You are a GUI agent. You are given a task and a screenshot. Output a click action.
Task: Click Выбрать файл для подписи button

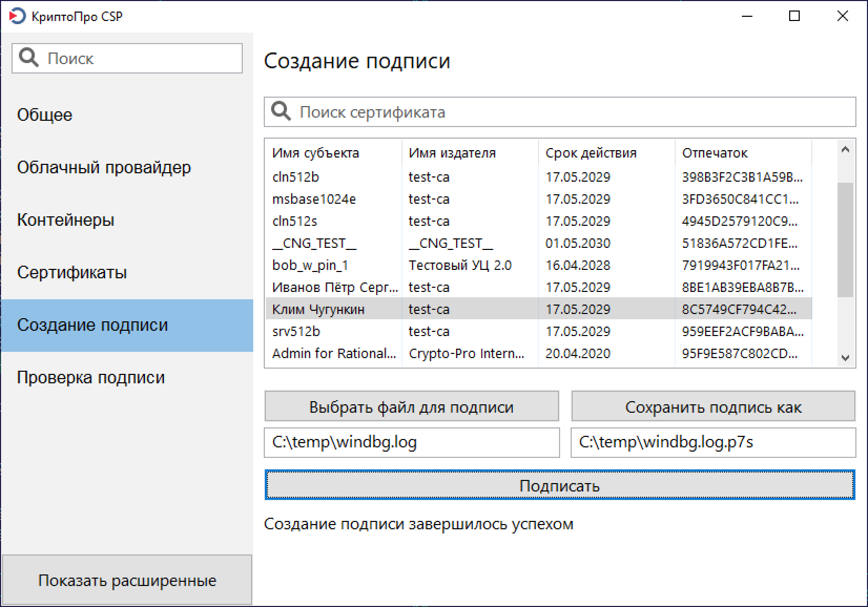[411, 407]
